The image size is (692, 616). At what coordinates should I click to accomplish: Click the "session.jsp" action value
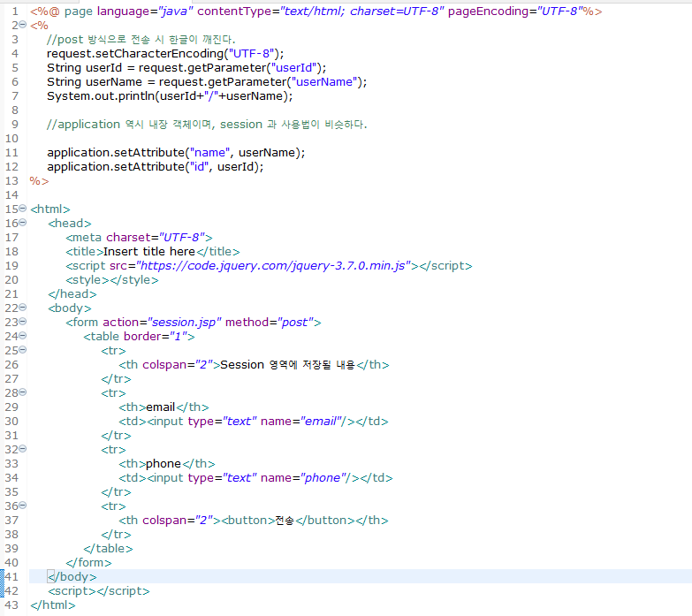[185, 323]
